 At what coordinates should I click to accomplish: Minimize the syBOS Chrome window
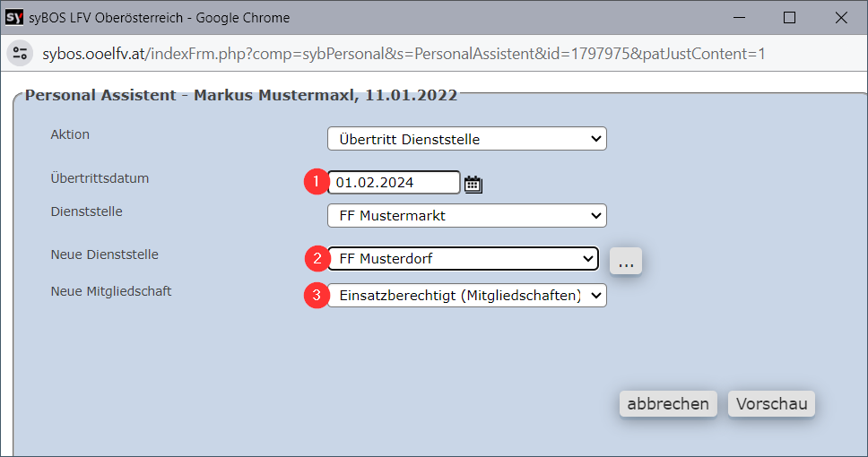click(739, 18)
